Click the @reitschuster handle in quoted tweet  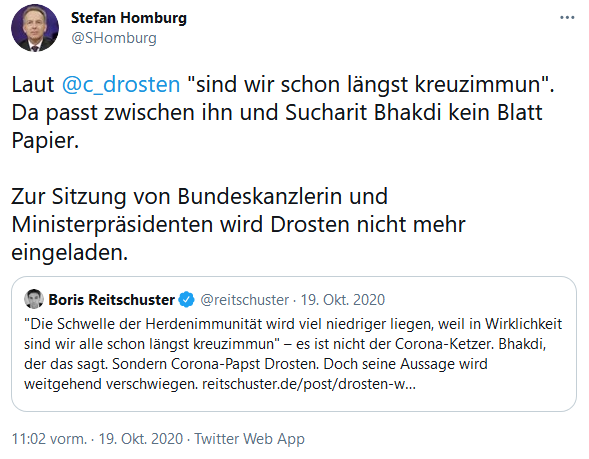click(245, 300)
